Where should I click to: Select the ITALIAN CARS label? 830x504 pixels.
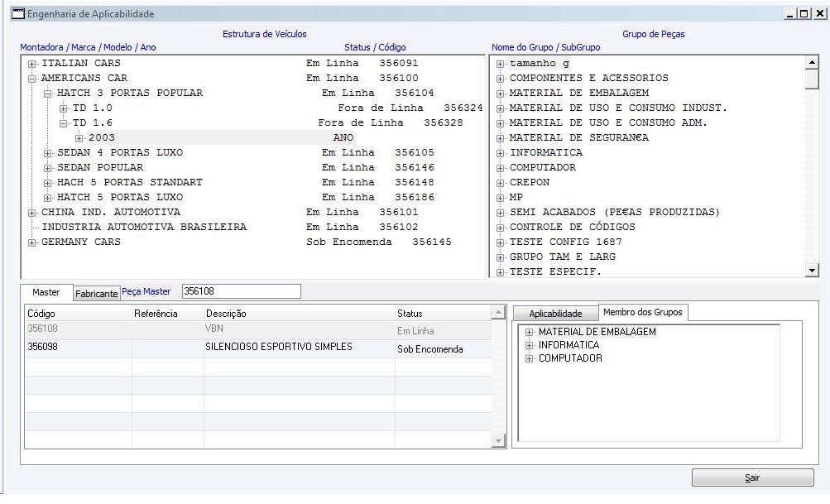pos(81,63)
